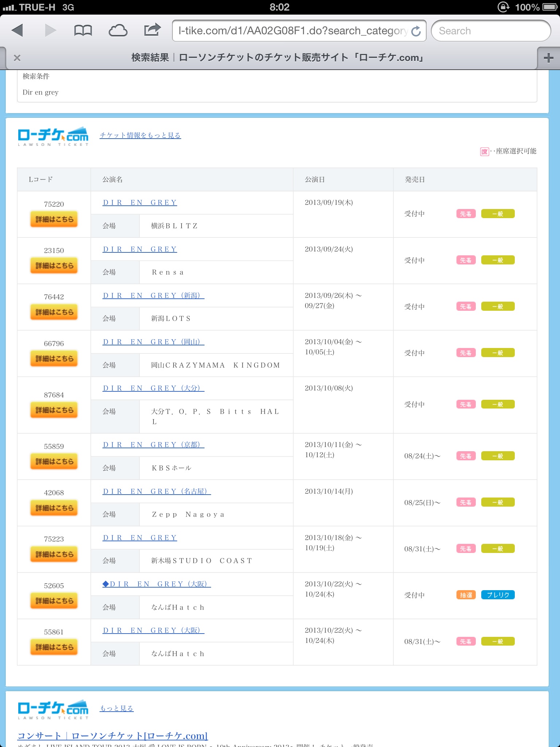
Task: Click the pink 先着 badge in the 75223 row
Action: click(x=466, y=549)
